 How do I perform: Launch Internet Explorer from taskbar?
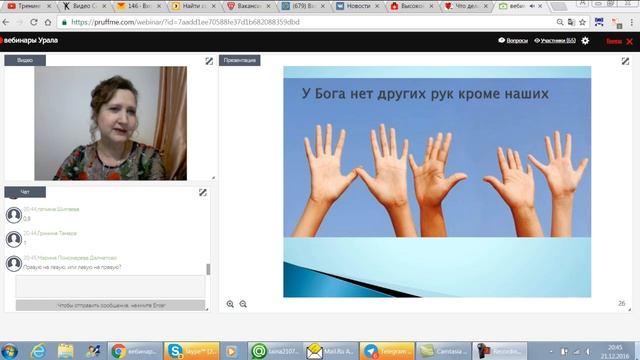point(38,351)
